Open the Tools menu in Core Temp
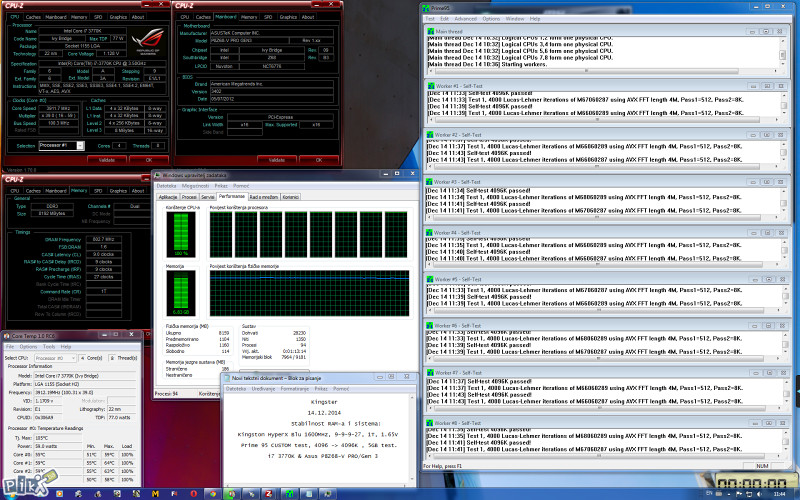Viewport: 800px width, 500px height. pyautogui.click(x=49, y=346)
